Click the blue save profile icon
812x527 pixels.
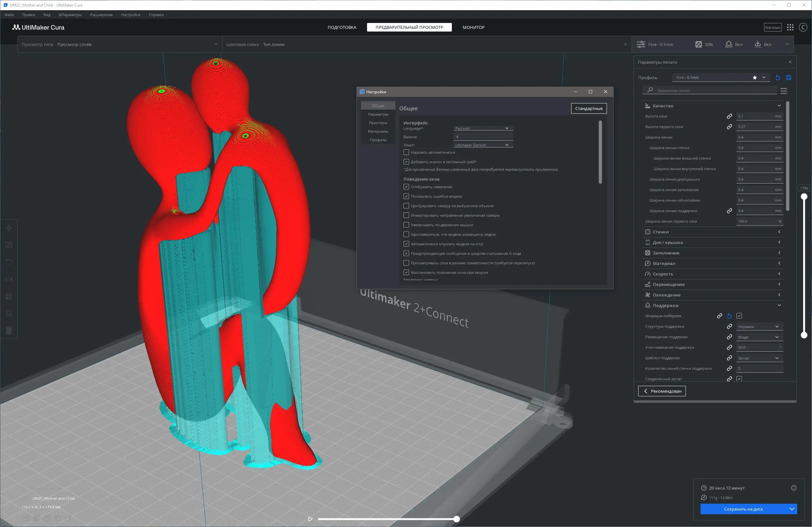coord(788,78)
